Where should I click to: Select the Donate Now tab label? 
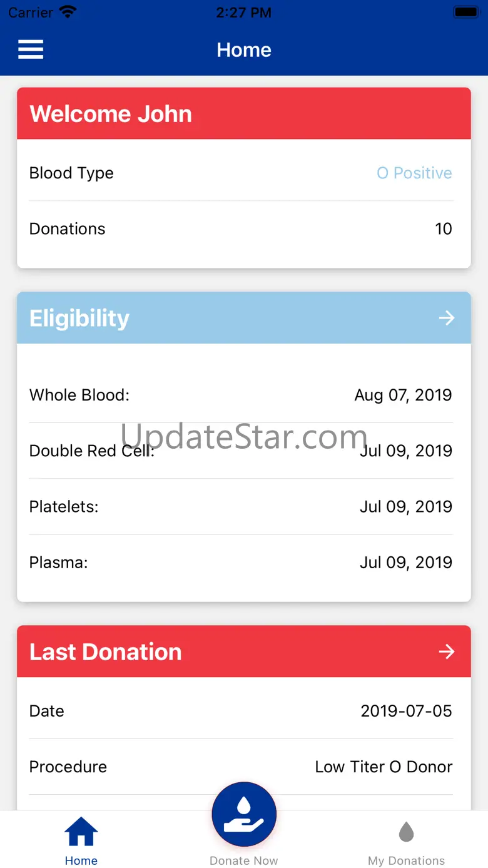coord(244,860)
